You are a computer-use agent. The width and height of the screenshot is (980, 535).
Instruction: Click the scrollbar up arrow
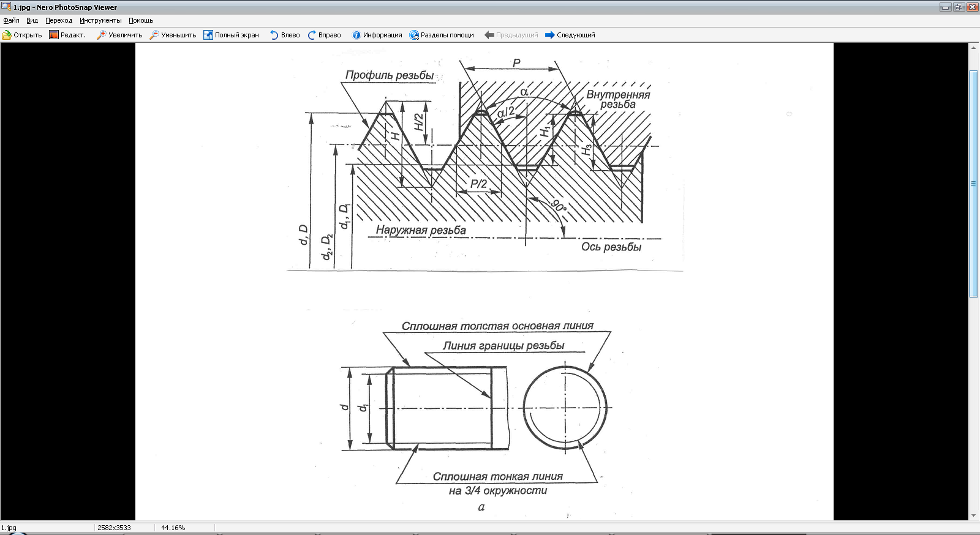tap(973, 47)
